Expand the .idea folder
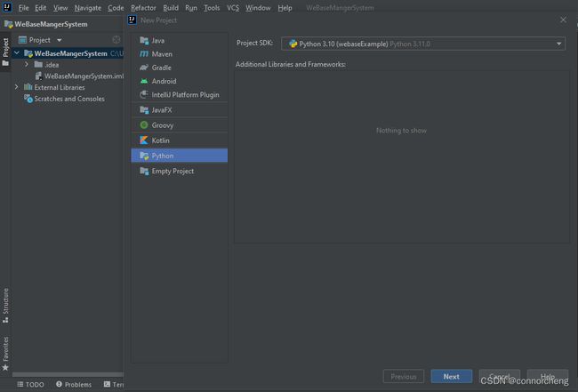This screenshot has height=392, width=578. [x=27, y=65]
